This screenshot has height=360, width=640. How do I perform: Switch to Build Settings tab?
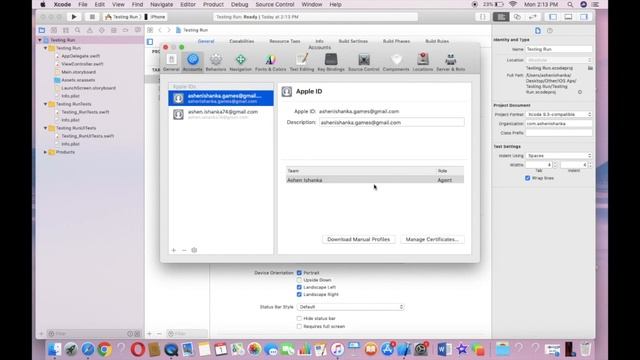pyautogui.click(x=353, y=41)
